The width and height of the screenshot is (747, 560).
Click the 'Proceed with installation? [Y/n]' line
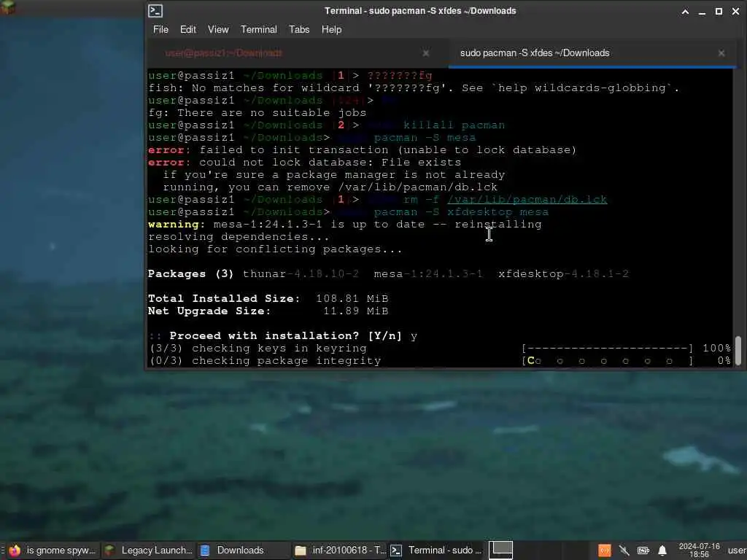pyautogui.click(x=283, y=335)
